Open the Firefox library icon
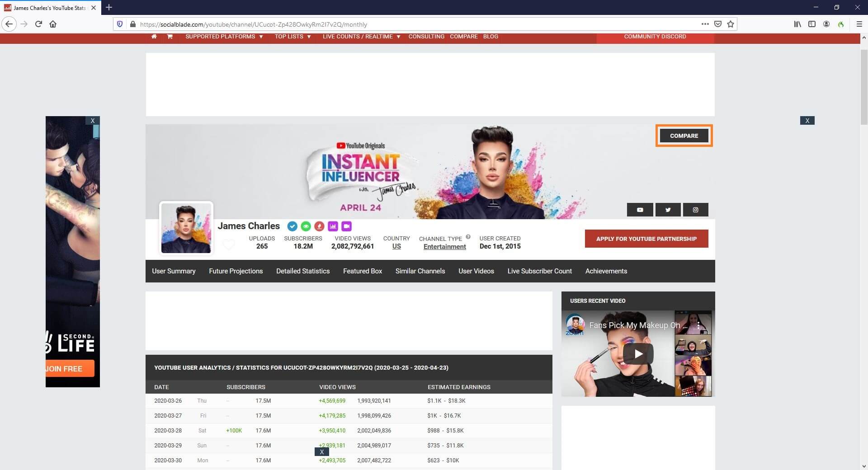This screenshot has height=470, width=868. coord(797,24)
